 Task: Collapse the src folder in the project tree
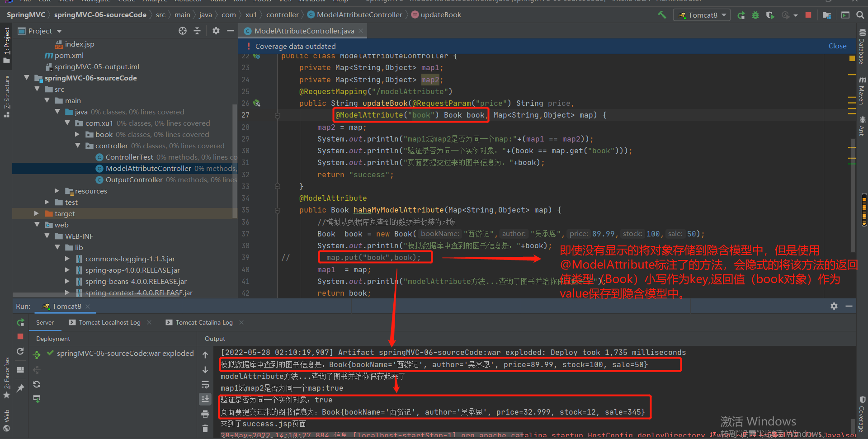(37, 89)
